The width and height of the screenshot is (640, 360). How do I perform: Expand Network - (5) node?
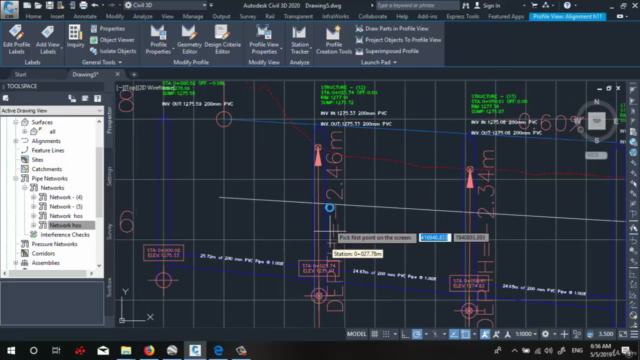click(33, 207)
